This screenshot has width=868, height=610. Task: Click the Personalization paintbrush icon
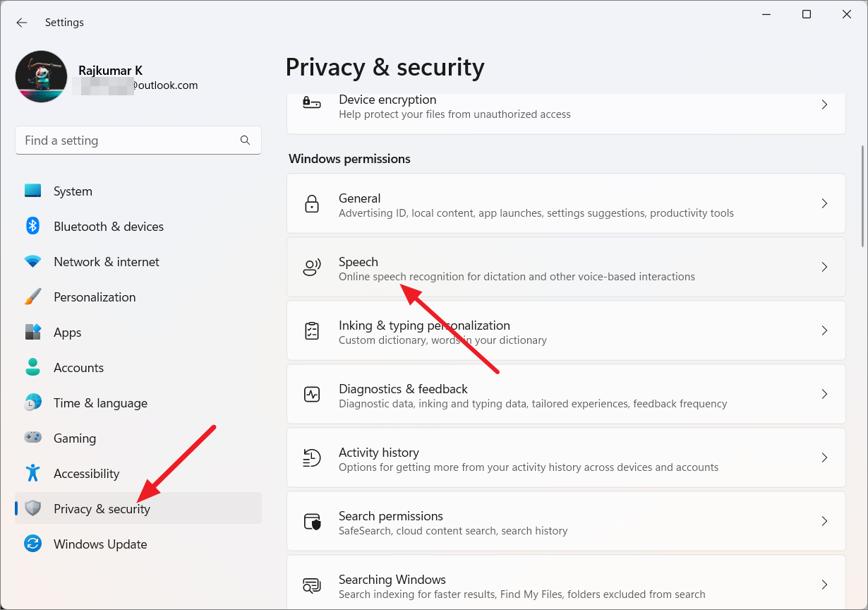click(32, 297)
